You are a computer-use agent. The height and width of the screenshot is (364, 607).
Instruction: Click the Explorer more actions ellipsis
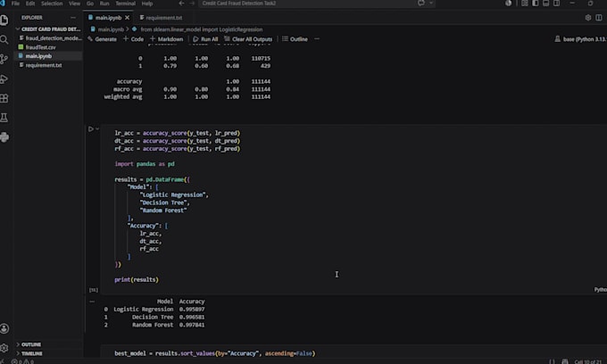[x=73, y=18]
